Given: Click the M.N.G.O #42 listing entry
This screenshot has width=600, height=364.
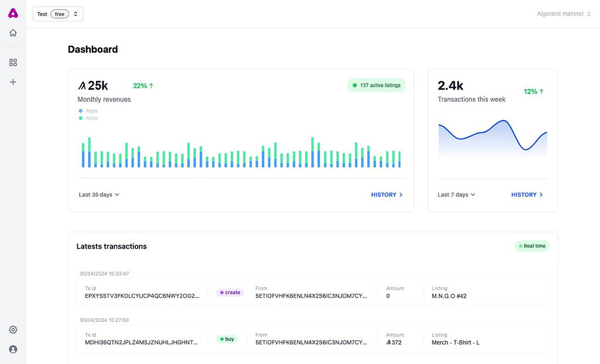Looking at the screenshot, I should pos(449,296).
